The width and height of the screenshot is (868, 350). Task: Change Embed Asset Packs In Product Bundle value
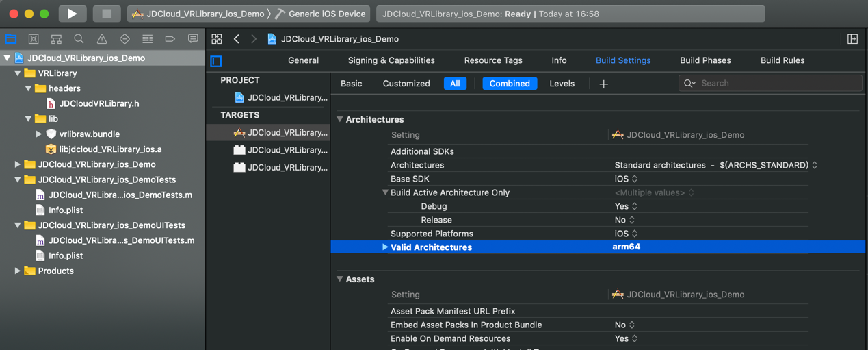click(x=626, y=325)
